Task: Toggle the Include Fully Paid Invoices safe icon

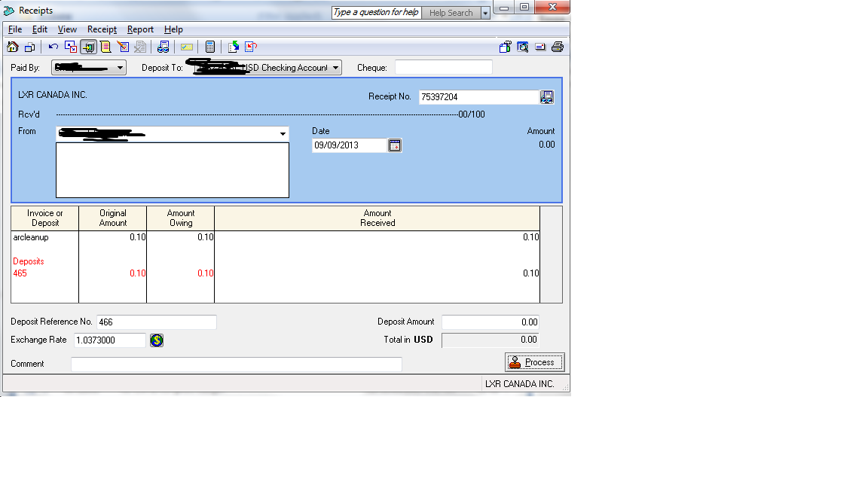Action: tap(89, 47)
